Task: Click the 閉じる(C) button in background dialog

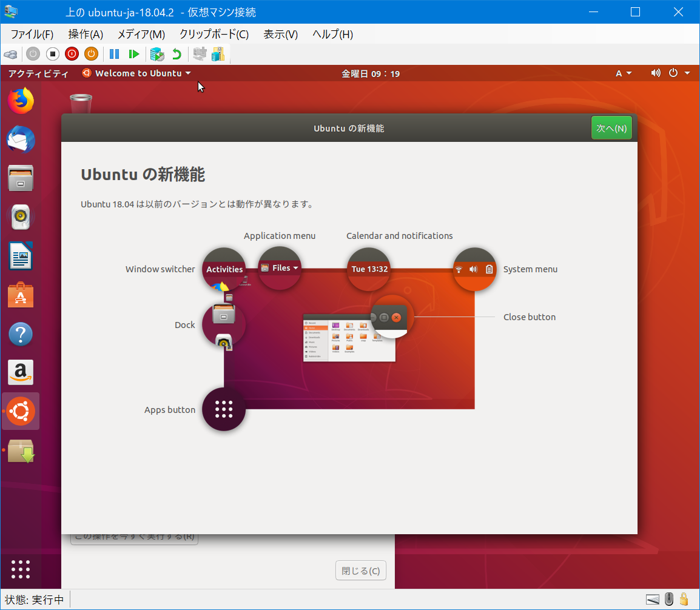Action: click(x=360, y=570)
